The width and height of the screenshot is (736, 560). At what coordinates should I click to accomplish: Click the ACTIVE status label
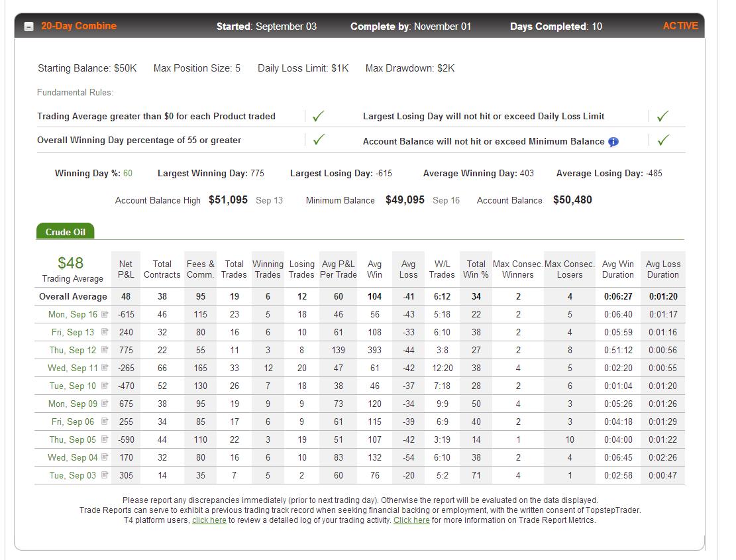[680, 26]
